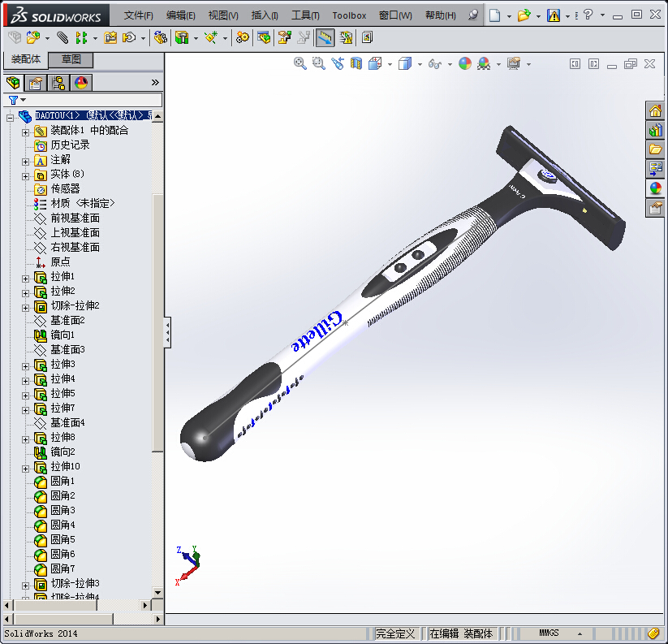Open the Display Style dropdown arrow
Screen dimensions: 668x644
pos(420,64)
